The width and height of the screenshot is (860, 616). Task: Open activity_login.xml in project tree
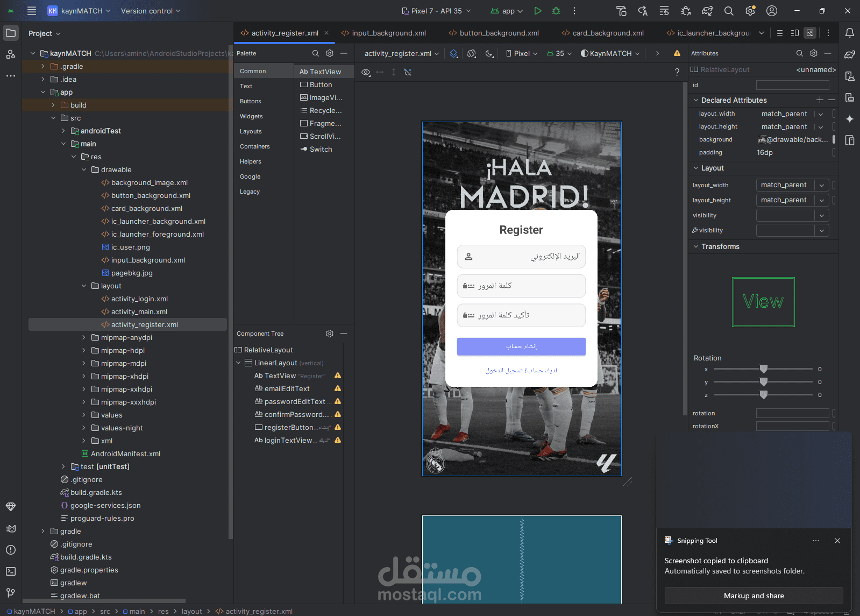tap(139, 299)
